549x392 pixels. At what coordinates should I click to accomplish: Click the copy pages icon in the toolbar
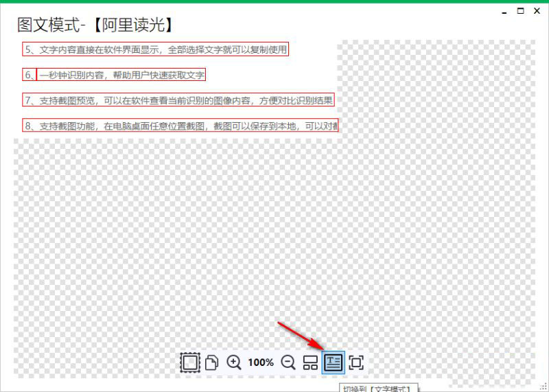coord(211,362)
